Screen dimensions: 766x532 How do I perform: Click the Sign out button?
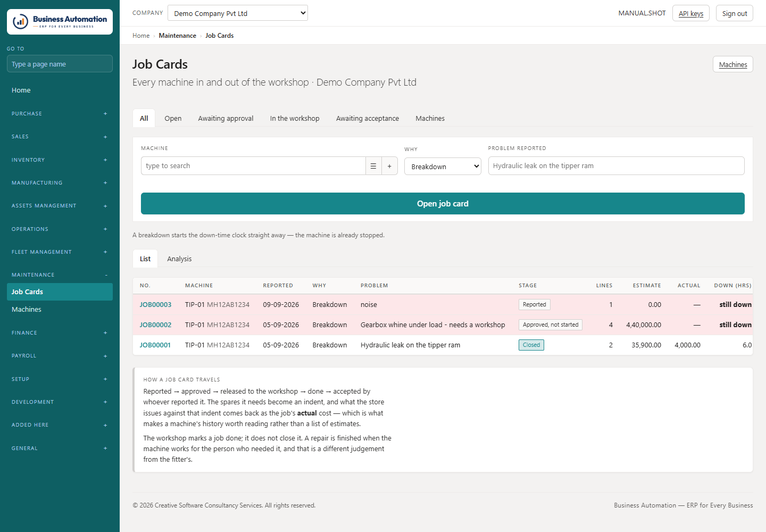coord(735,13)
